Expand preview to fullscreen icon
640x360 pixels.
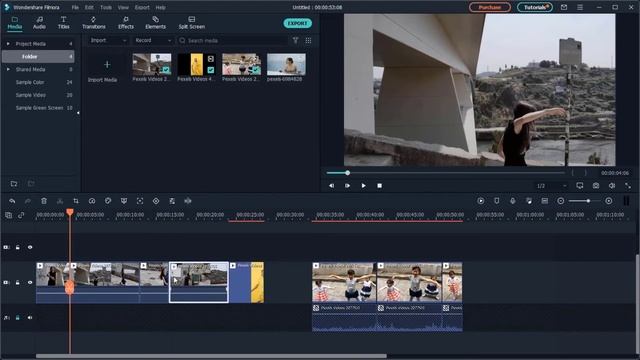pyautogui.click(x=628, y=186)
